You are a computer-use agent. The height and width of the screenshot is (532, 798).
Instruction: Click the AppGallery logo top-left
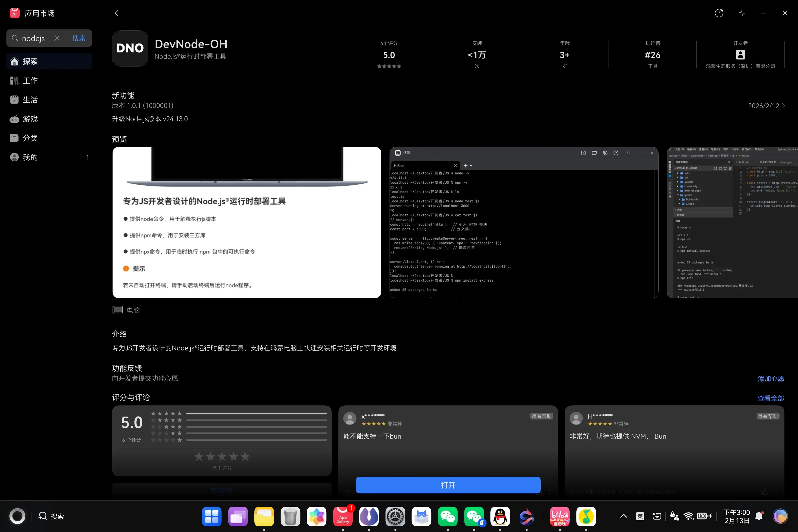pyautogui.click(x=14, y=13)
